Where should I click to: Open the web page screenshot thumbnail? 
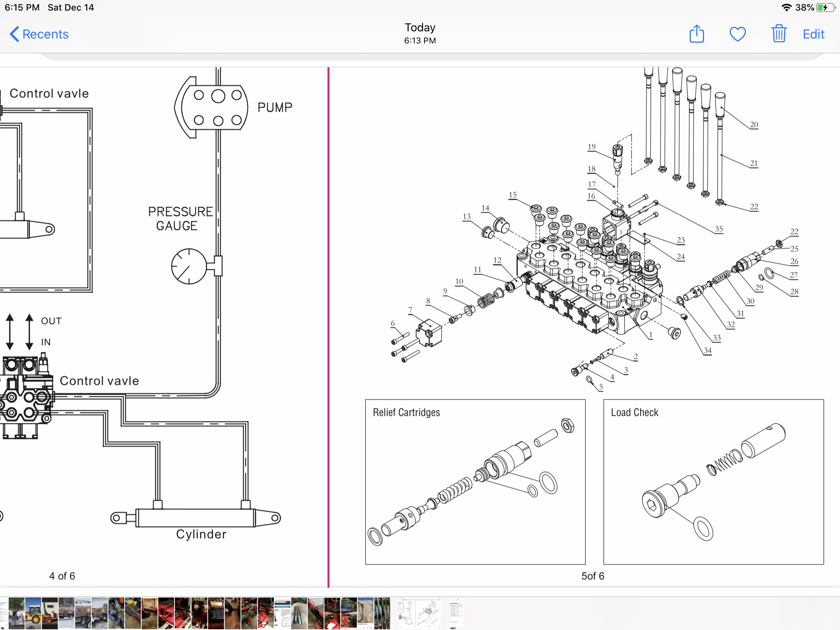pyautogui.click(x=283, y=613)
